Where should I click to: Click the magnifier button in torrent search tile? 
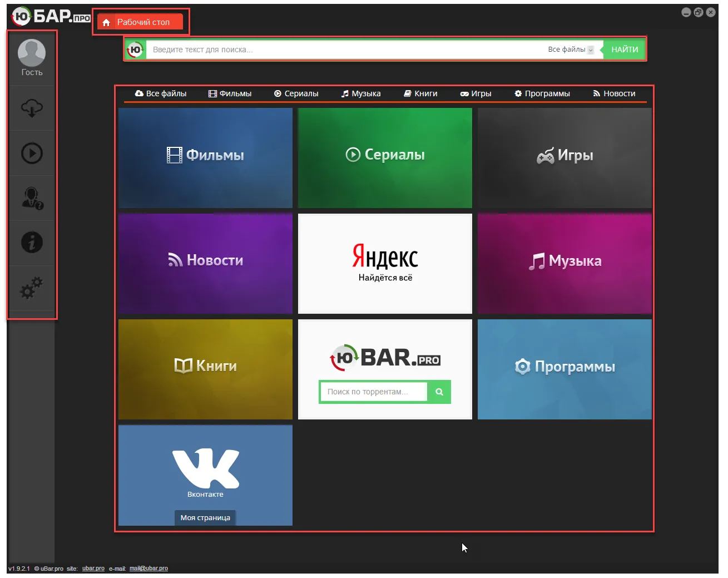coord(439,392)
